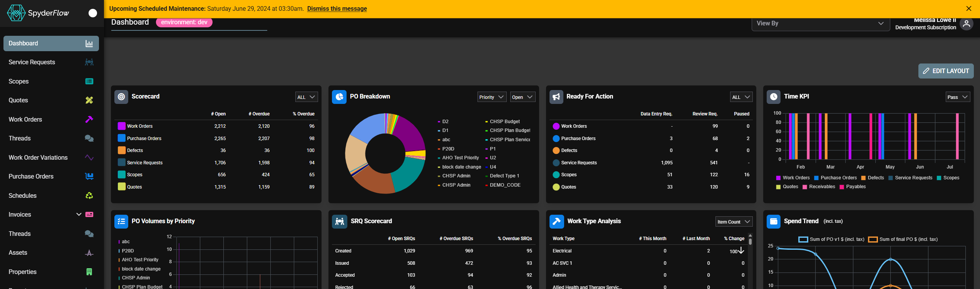
Task: Click the Scorecard target icon
Action: coord(121,97)
